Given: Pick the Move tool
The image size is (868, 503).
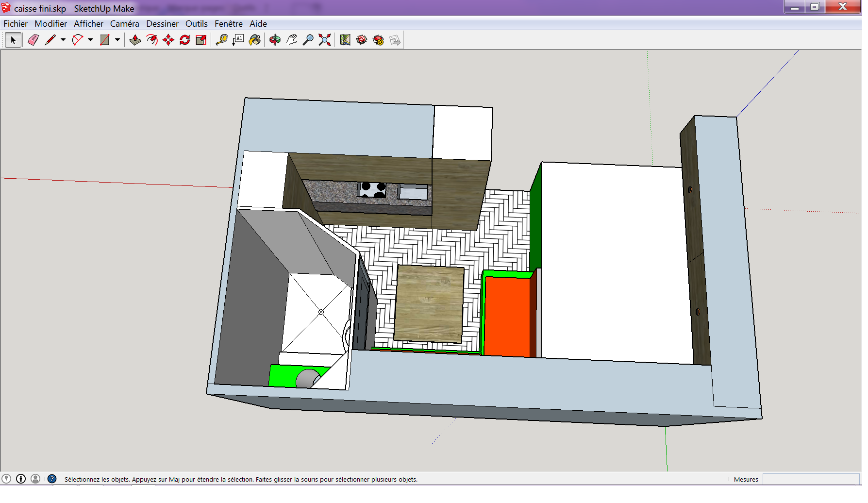Looking at the screenshot, I should click(168, 40).
